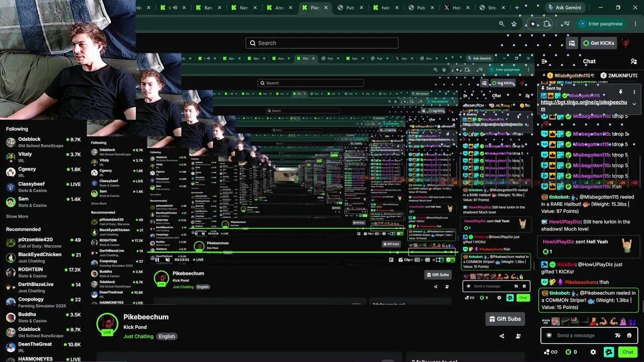Click the Get KICKs button
Image resolution: width=644 pixels, height=362 pixels.
[x=599, y=43]
